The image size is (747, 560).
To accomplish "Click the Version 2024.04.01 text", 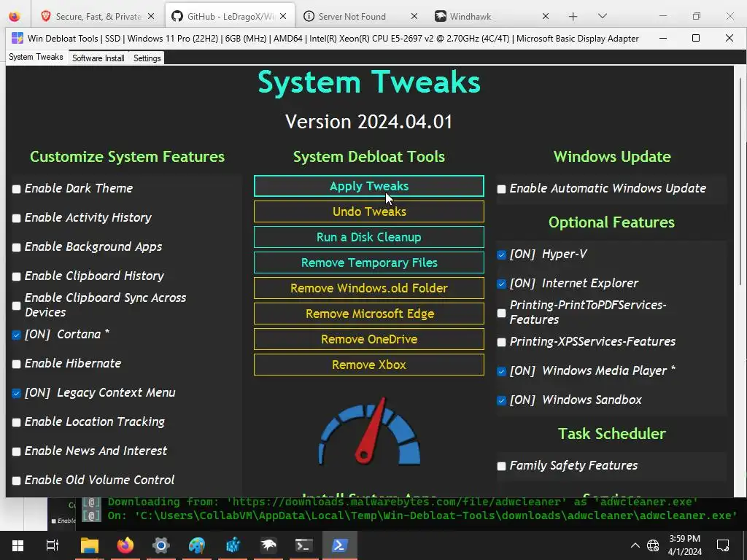I will click(x=368, y=122).
